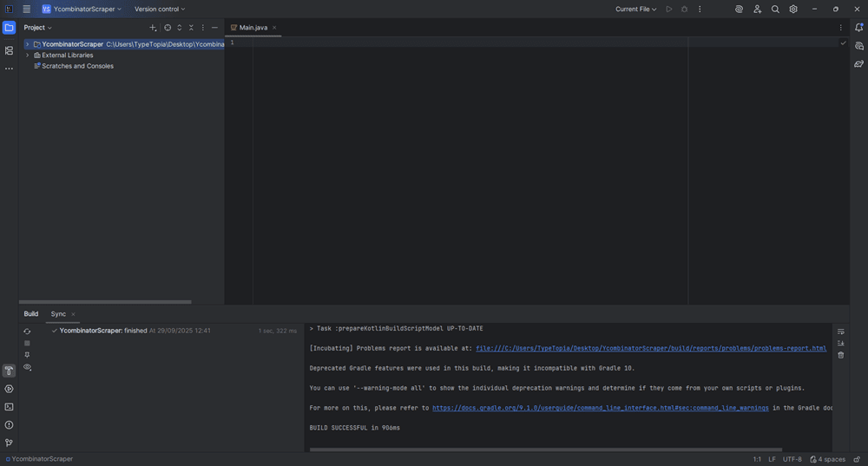Image resolution: width=868 pixels, height=466 pixels.
Task: Click the Debug bug icon
Action: (x=684, y=10)
